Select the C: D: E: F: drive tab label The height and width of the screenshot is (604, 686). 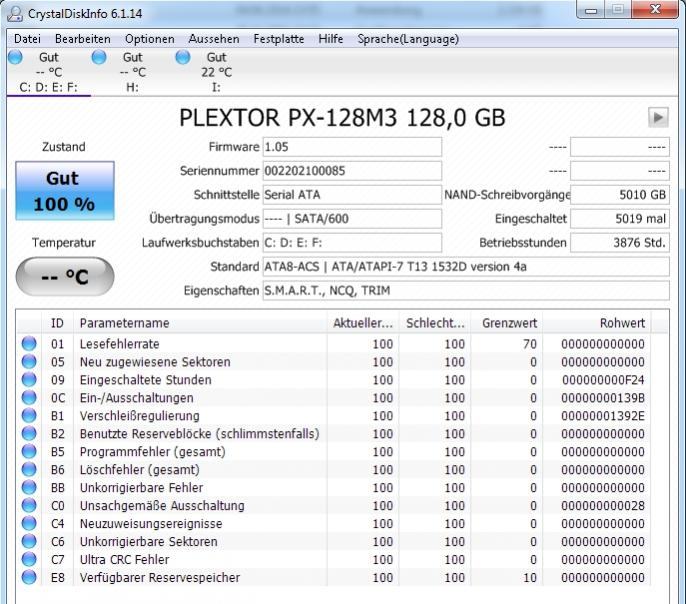click(x=48, y=87)
